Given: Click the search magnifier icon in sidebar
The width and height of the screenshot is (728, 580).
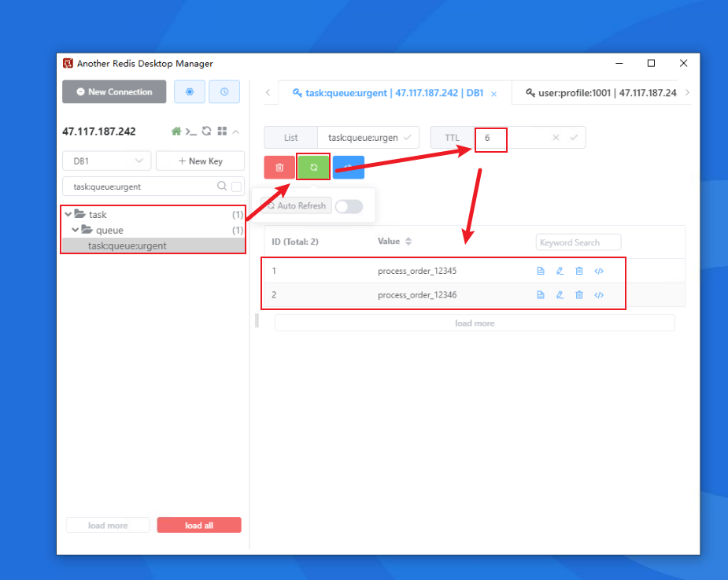Looking at the screenshot, I should [x=222, y=186].
